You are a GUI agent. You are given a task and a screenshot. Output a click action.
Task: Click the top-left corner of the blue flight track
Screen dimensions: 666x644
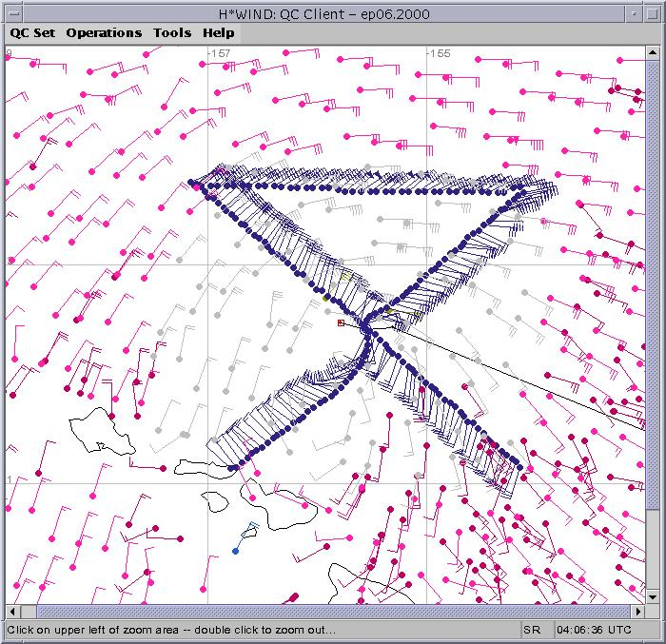point(193,182)
